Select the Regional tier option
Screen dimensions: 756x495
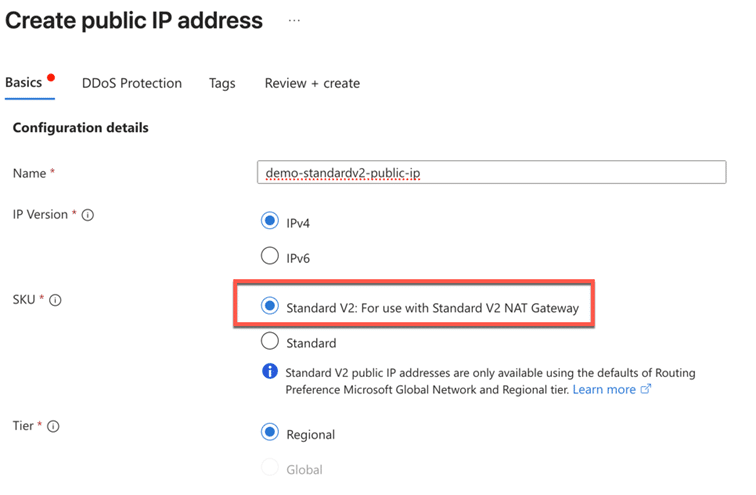point(269,433)
